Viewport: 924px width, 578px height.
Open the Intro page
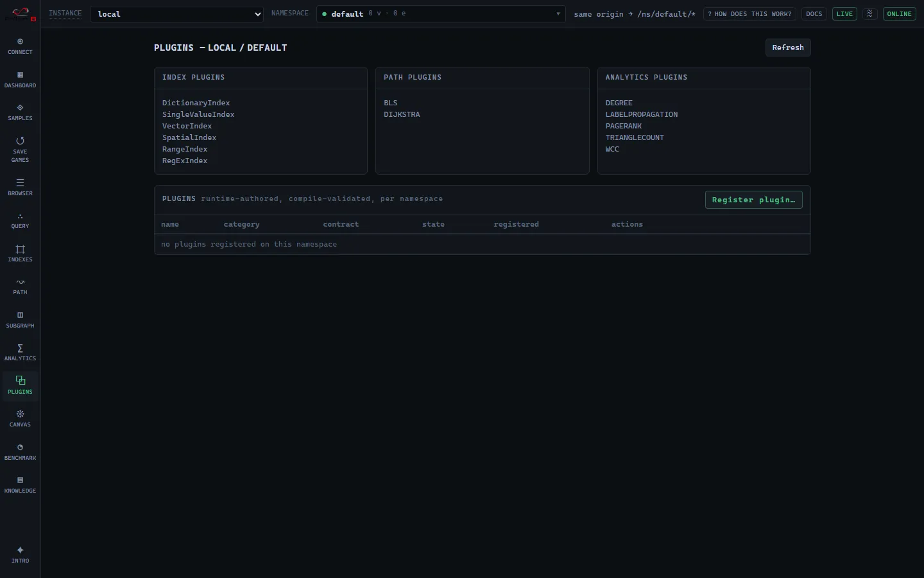[x=20, y=555]
